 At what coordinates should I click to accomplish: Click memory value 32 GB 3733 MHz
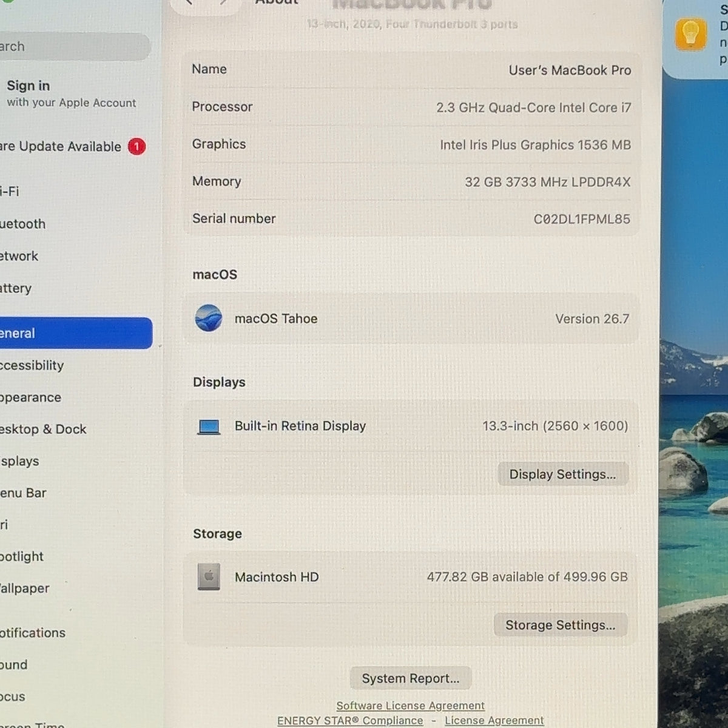tap(547, 181)
